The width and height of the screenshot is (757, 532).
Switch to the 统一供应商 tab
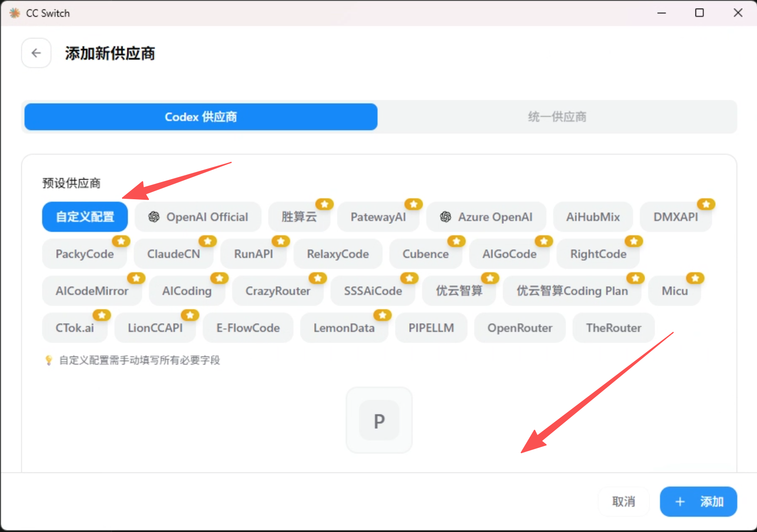[x=557, y=117]
